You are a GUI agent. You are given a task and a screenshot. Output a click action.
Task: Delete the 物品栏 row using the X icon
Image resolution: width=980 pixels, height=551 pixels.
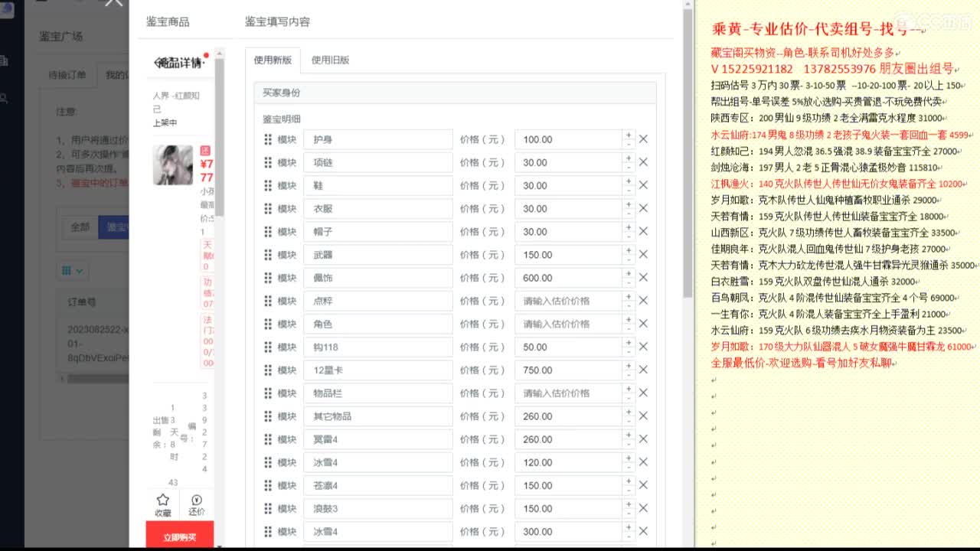643,393
